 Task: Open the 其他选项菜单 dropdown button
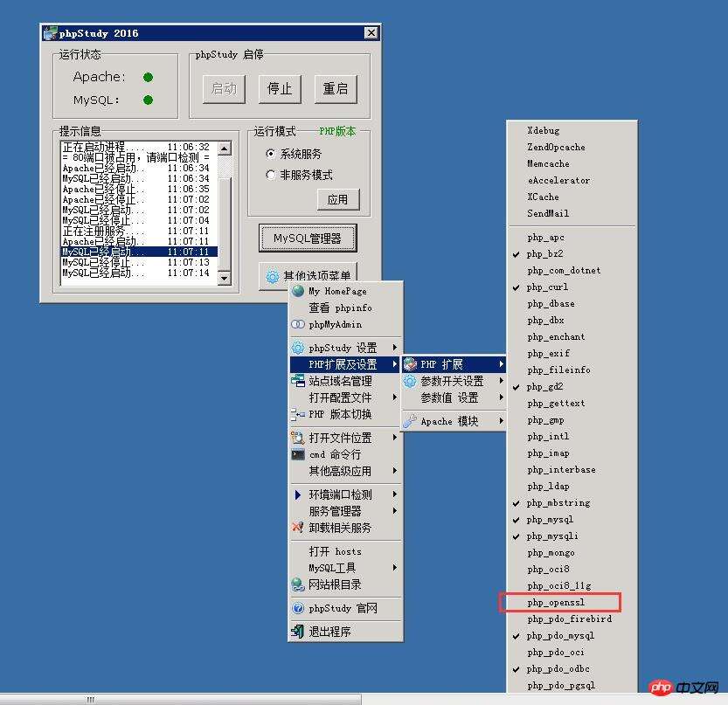[308, 276]
